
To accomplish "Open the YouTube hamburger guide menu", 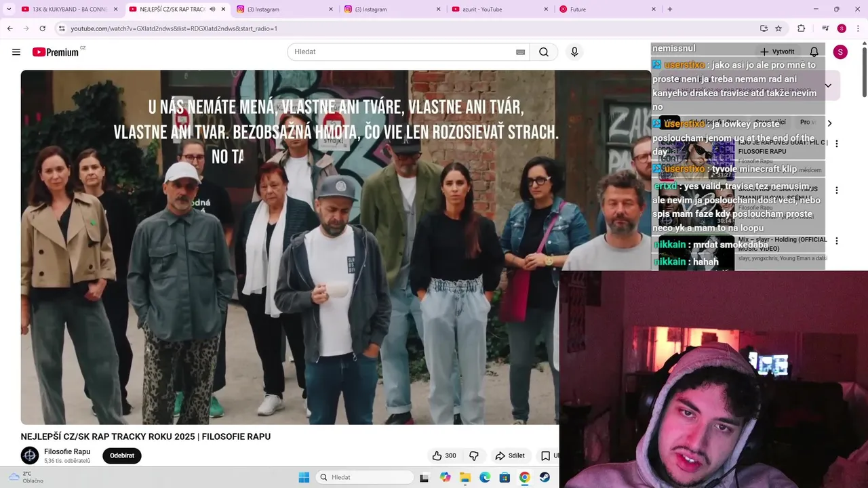I will pyautogui.click(x=16, y=52).
